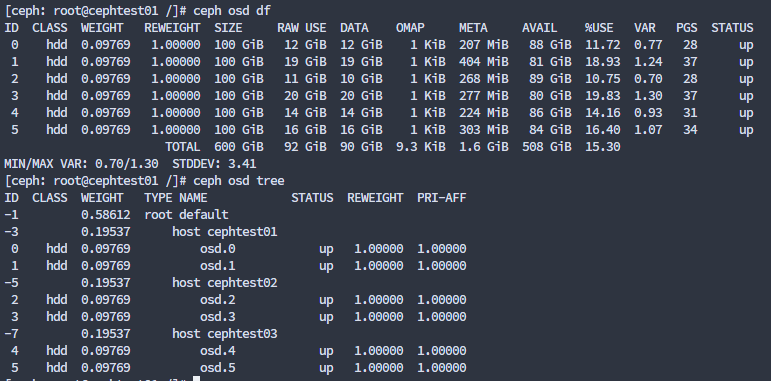Select the TOTAL row label
This screenshot has height=381, width=771.
pyautogui.click(x=182, y=147)
